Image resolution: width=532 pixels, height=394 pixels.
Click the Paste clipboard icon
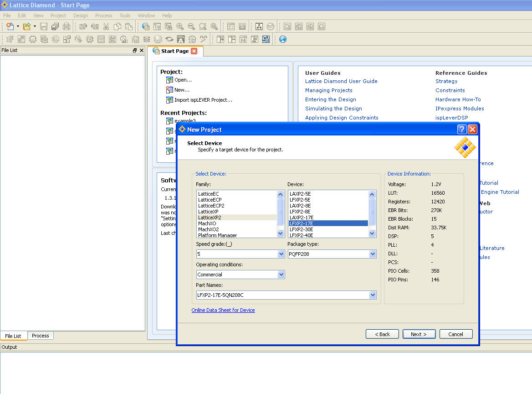pyautogui.click(x=129, y=26)
